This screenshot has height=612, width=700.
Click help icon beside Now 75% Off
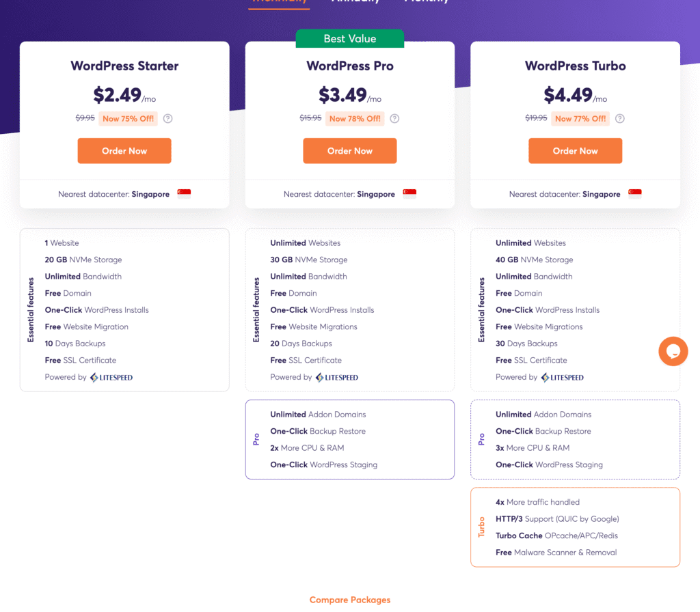(168, 119)
